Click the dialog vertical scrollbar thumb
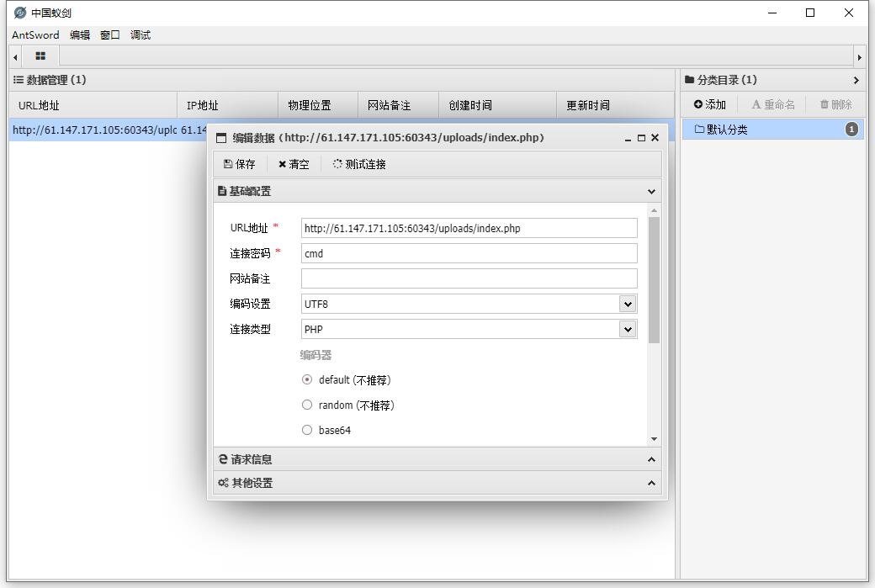875x588 pixels. [x=654, y=280]
